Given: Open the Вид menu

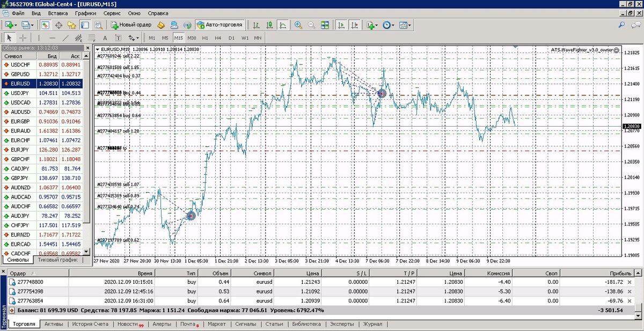Looking at the screenshot, I should coord(36,13).
